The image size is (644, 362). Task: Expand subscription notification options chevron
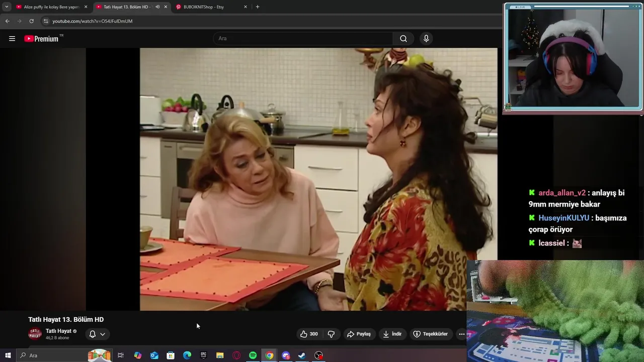coord(103,334)
